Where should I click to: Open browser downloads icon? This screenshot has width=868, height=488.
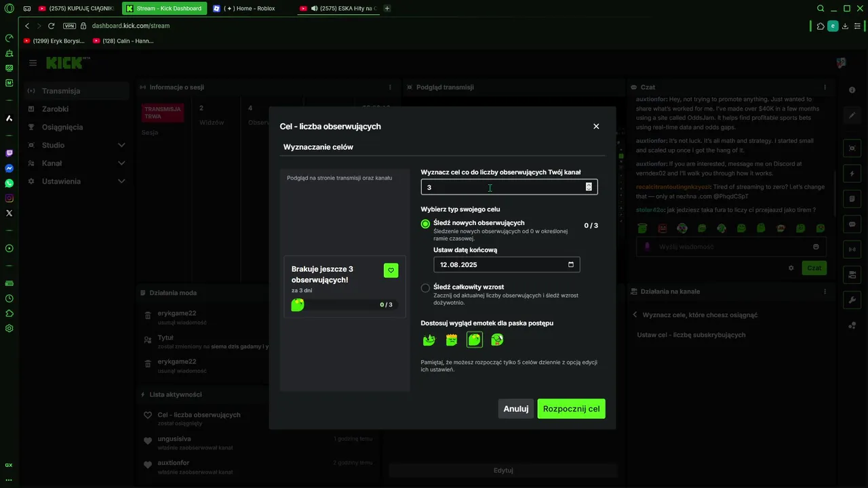(845, 26)
